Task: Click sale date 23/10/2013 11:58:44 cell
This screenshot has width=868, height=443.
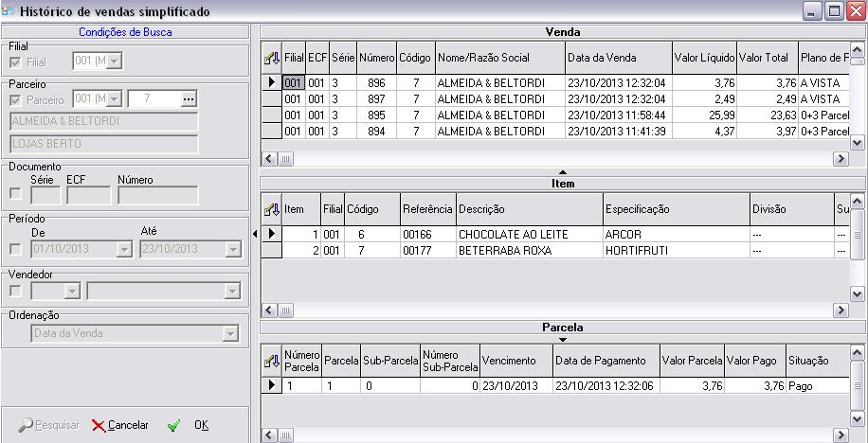Action: 619,115
